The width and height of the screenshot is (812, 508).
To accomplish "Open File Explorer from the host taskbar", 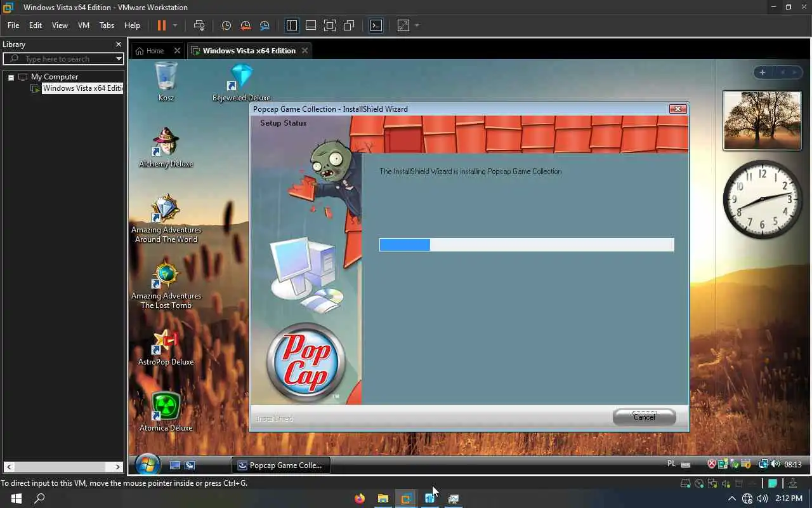I will tap(383, 498).
